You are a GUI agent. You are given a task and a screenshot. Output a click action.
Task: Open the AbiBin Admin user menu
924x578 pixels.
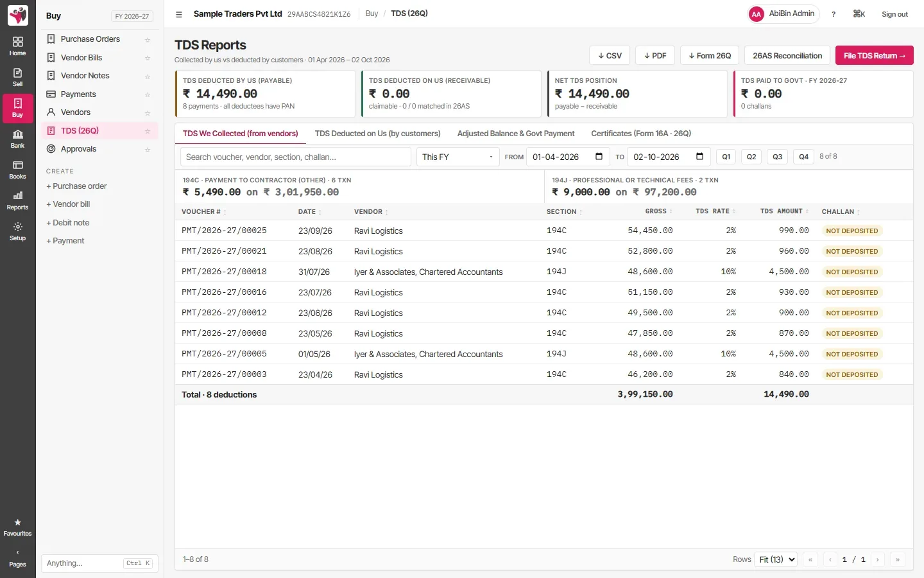point(783,14)
